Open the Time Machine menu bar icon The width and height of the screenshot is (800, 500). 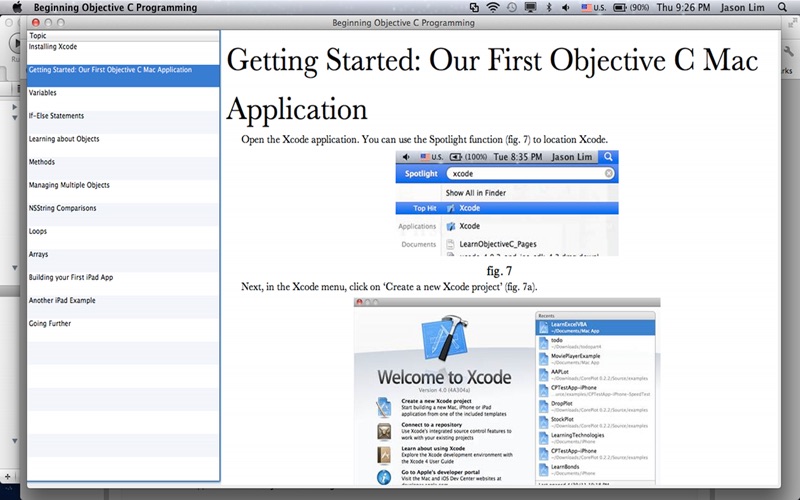coord(512,7)
